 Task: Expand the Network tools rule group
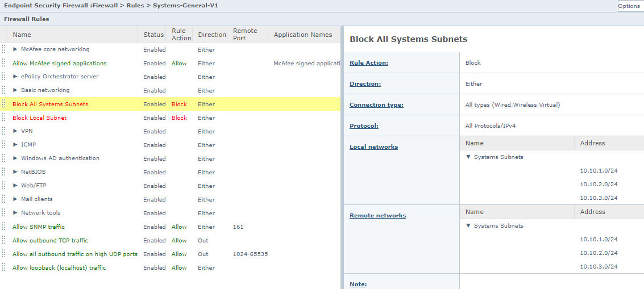[x=15, y=213]
